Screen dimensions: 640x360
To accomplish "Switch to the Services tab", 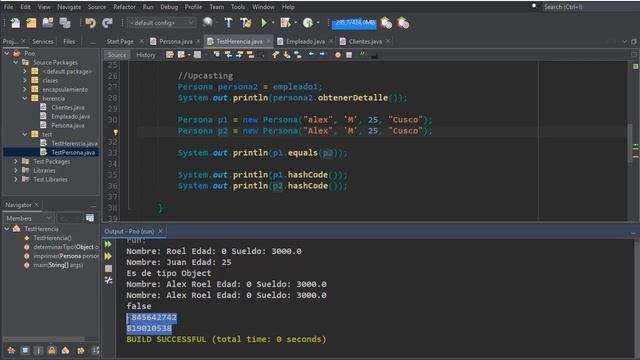I will point(43,41).
